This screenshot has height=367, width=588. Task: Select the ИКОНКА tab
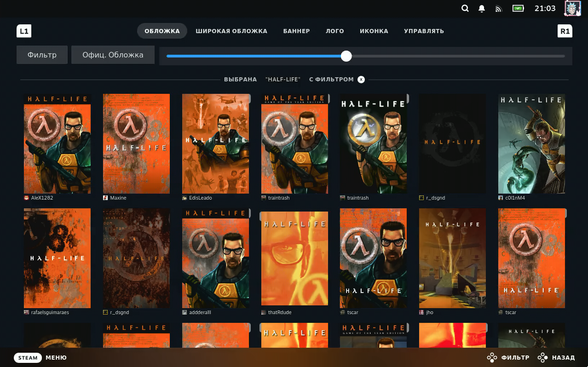374,31
